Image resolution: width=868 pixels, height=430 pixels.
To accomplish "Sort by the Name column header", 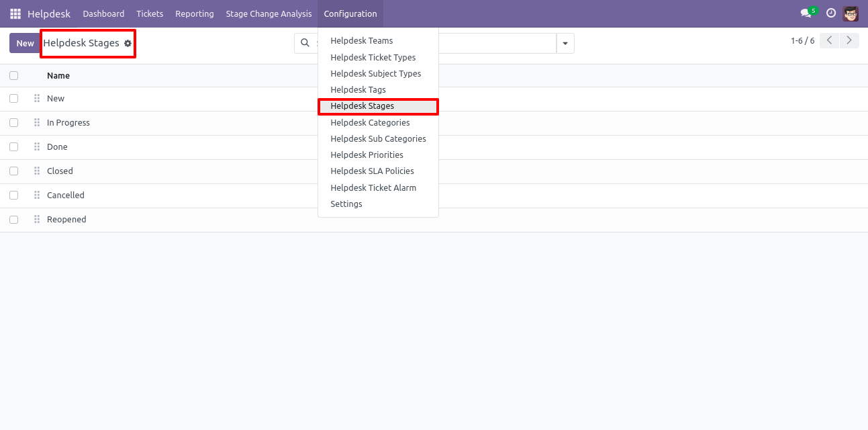I will 58,76.
